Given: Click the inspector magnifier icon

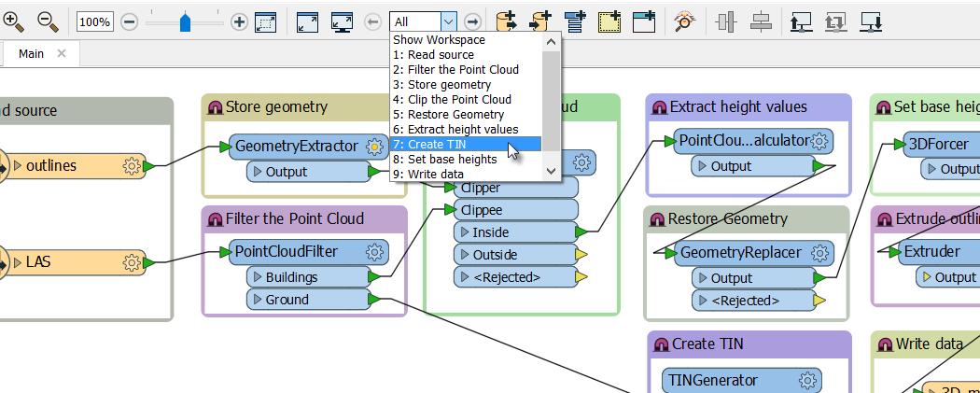Looking at the screenshot, I should click(x=685, y=21).
